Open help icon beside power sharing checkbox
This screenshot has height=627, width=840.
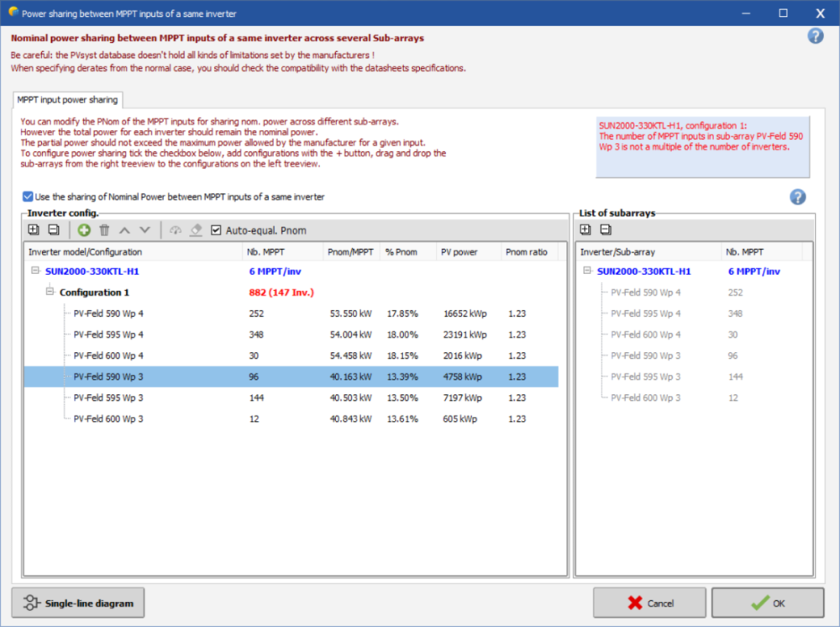point(797,197)
